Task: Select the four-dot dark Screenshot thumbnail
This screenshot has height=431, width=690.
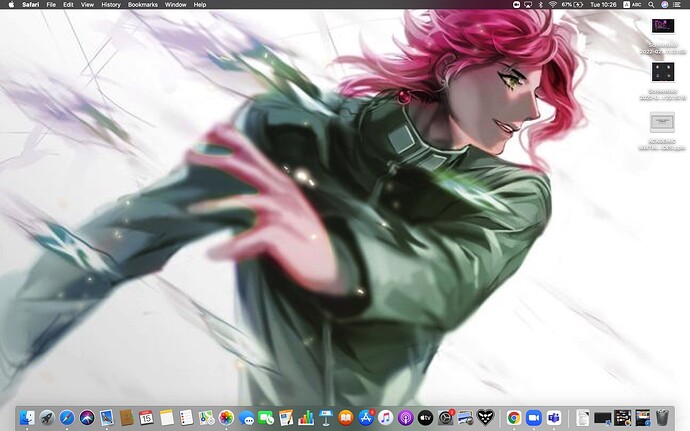Action: click(x=663, y=72)
